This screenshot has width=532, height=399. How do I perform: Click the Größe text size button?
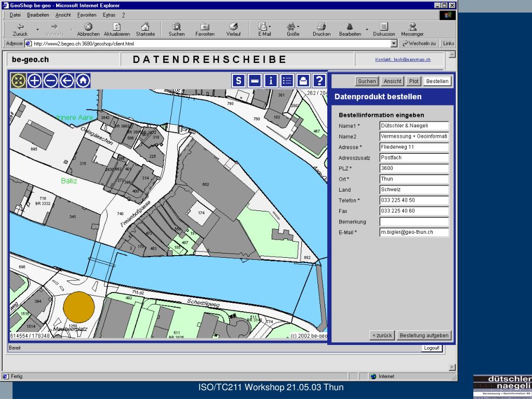tap(293, 30)
